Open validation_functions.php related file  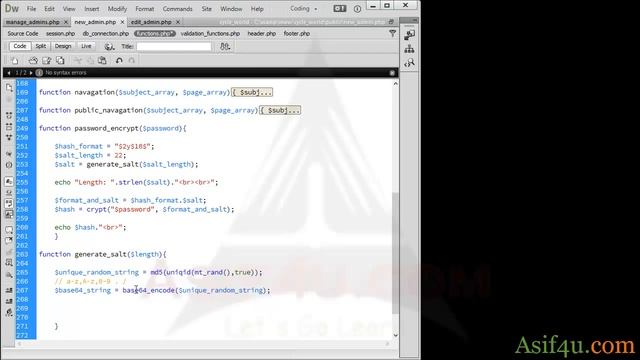[210, 33]
